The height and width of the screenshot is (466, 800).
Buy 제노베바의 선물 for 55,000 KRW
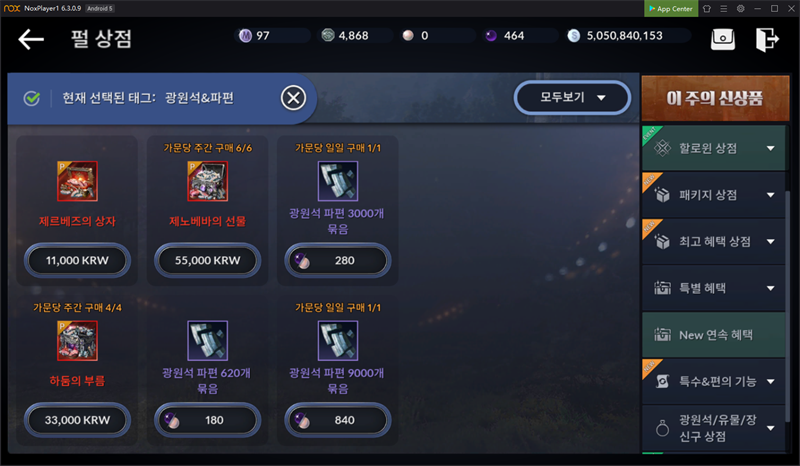pyautogui.click(x=208, y=260)
